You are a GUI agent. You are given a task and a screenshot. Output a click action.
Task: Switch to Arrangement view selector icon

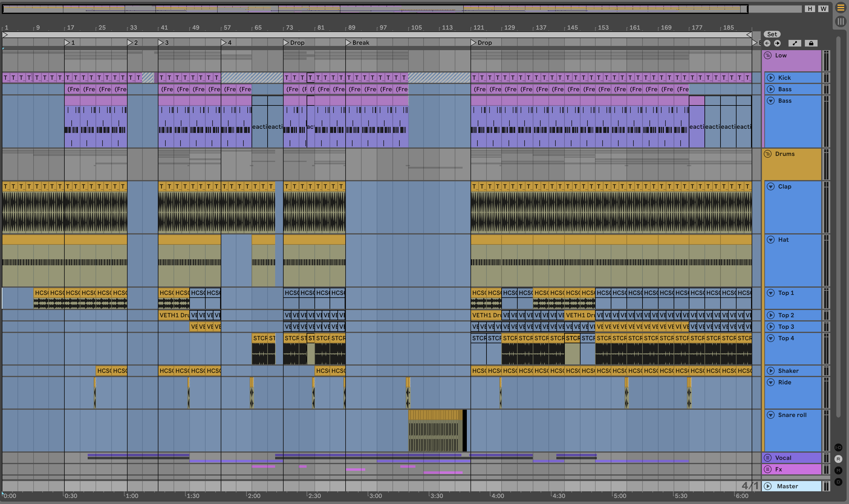click(841, 8)
